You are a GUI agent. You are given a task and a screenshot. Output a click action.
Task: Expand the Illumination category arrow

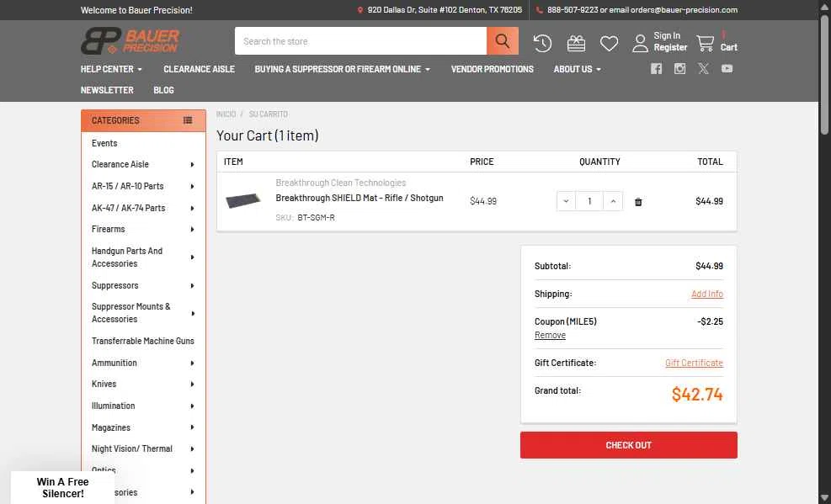(x=192, y=406)
